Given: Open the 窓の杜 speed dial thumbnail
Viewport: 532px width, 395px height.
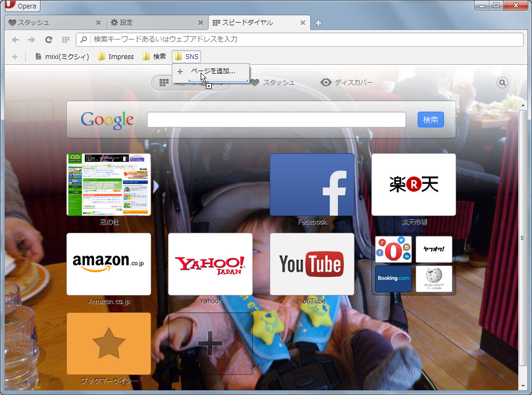Looking at the screenshot, I should point(109,185).
